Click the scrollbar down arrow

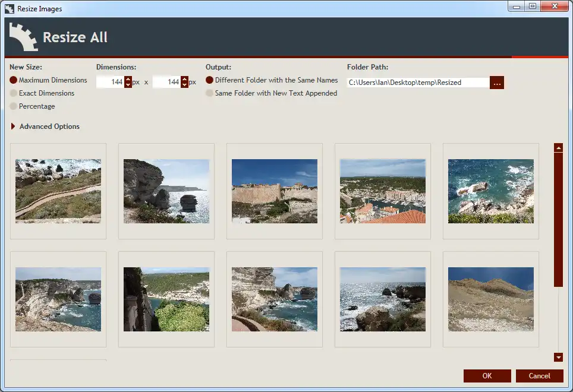click(558, 357)
